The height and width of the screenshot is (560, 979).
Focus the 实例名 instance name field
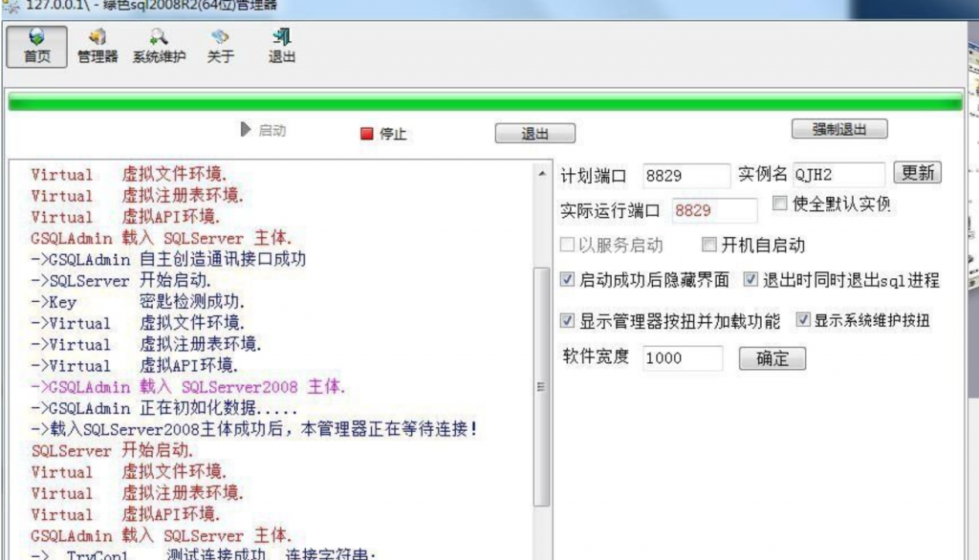[838, 174]
